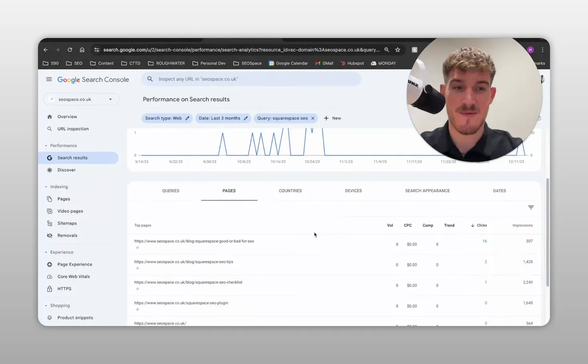588x364 pixels.
Task: Open Search results in the sidebar
Action: [78, 158]
